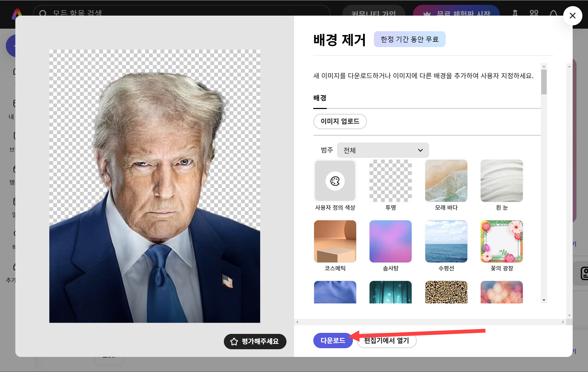588x372 pixels.
Task: Click the star icon on 평가해주세요
Action: (234, 342)
